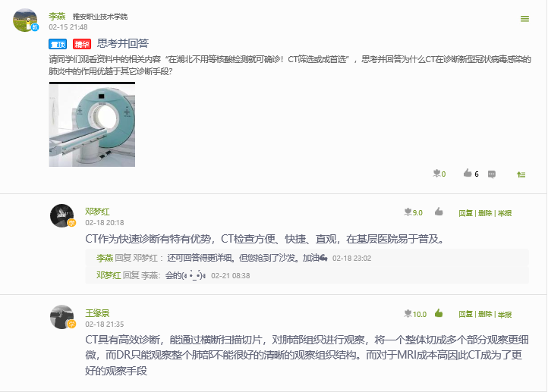This screenshot has height=392, width=548.
Task: Reply to 邓梦红's comment via 回复
Action: click(465, 213)
